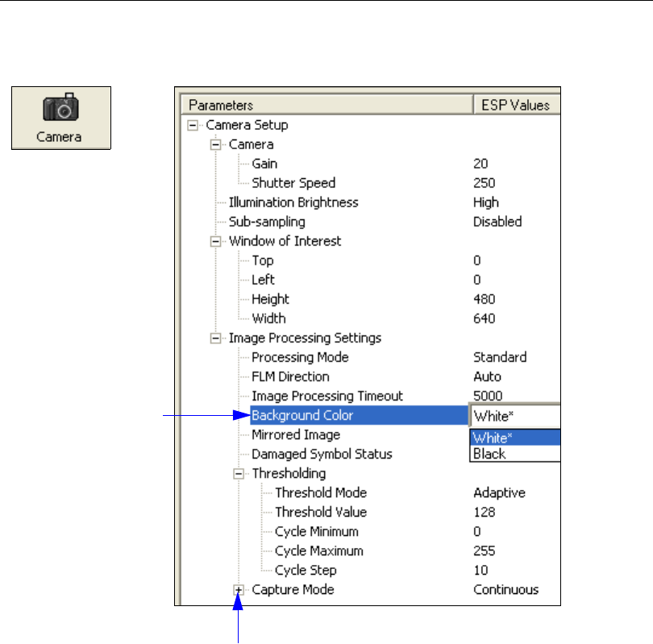Click the Disabled sub-sampling value
653x644 pixels.
[497, 222]
